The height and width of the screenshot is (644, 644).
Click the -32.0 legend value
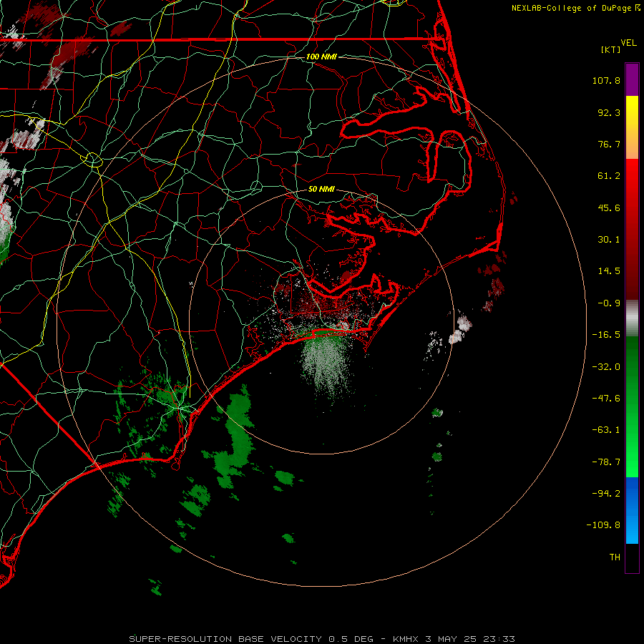(x=606, y=367)
